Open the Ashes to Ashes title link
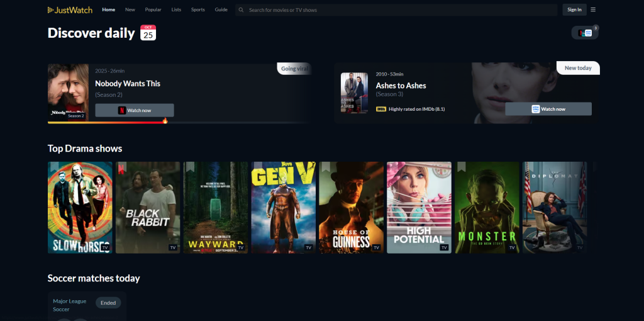 (401, 86)
